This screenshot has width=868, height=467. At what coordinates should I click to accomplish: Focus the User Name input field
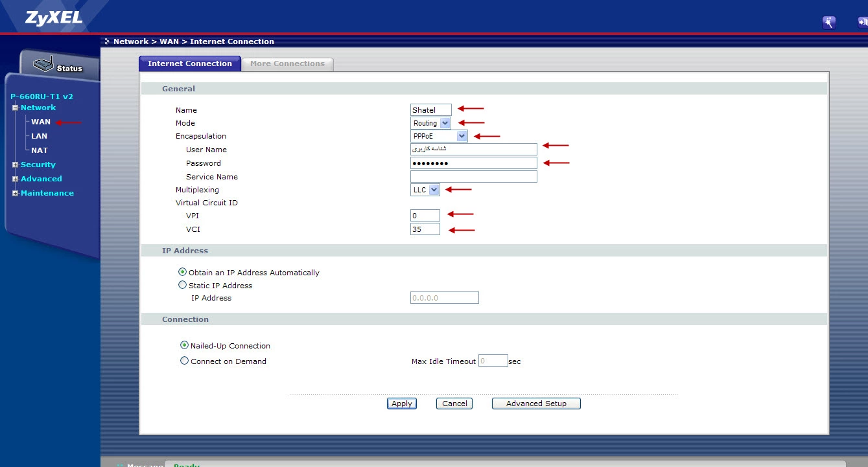474,150
